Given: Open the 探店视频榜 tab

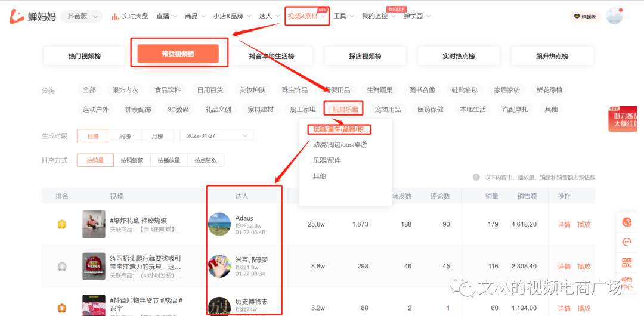Looking at the screenshot, I should [365, 56].
